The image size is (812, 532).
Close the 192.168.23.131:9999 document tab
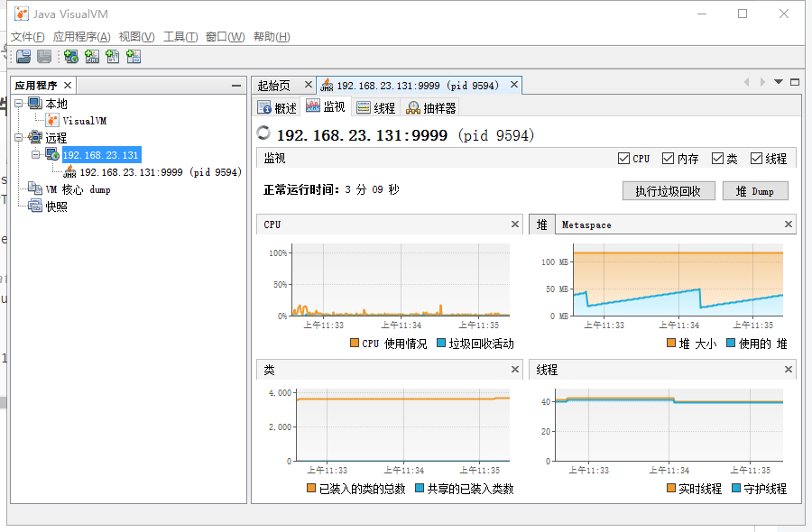[x=513, y=85]
